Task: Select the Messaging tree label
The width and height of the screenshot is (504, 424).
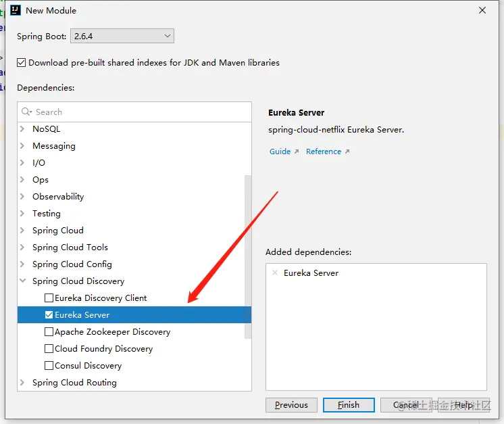Action: 54,146
